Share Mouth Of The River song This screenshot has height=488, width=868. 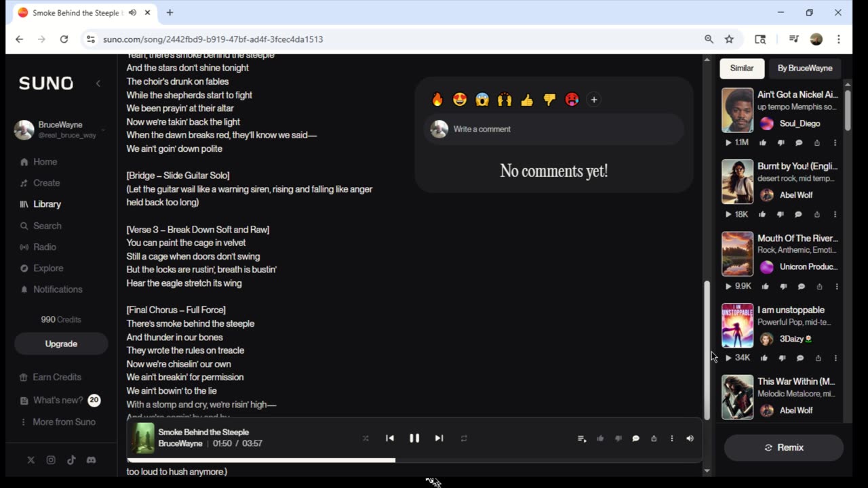tap(819, 286)
